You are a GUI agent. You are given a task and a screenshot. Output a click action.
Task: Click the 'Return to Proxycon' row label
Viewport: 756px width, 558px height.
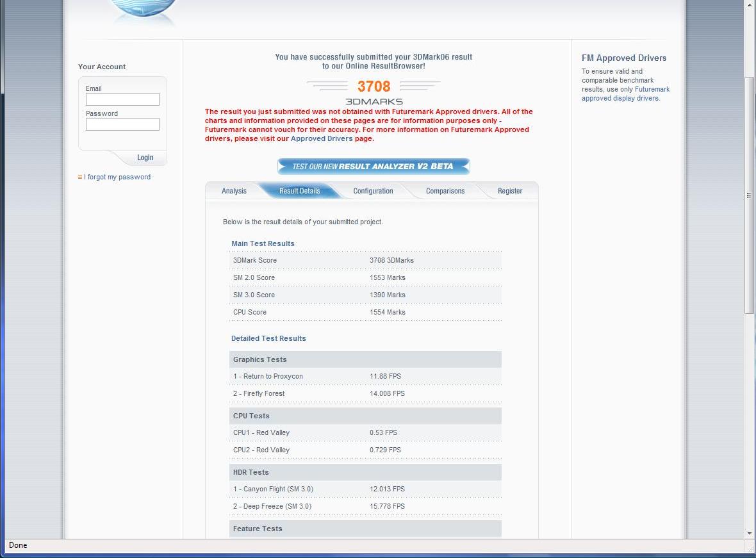tap(268, 376)
